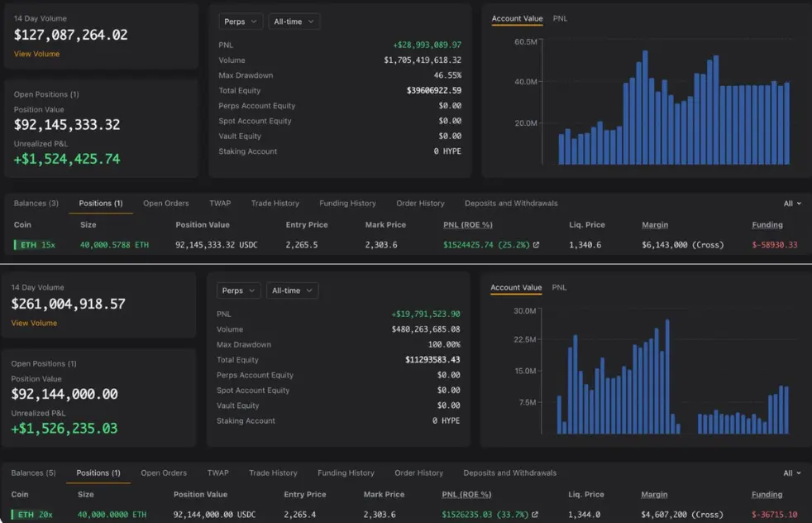
Task: Select entry price 2,265.5
Action: pos(301,245)
